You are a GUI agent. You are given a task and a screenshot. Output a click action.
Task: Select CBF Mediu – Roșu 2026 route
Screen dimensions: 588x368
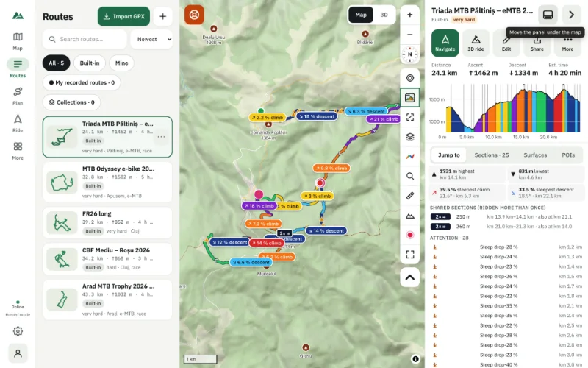point(107,259)
